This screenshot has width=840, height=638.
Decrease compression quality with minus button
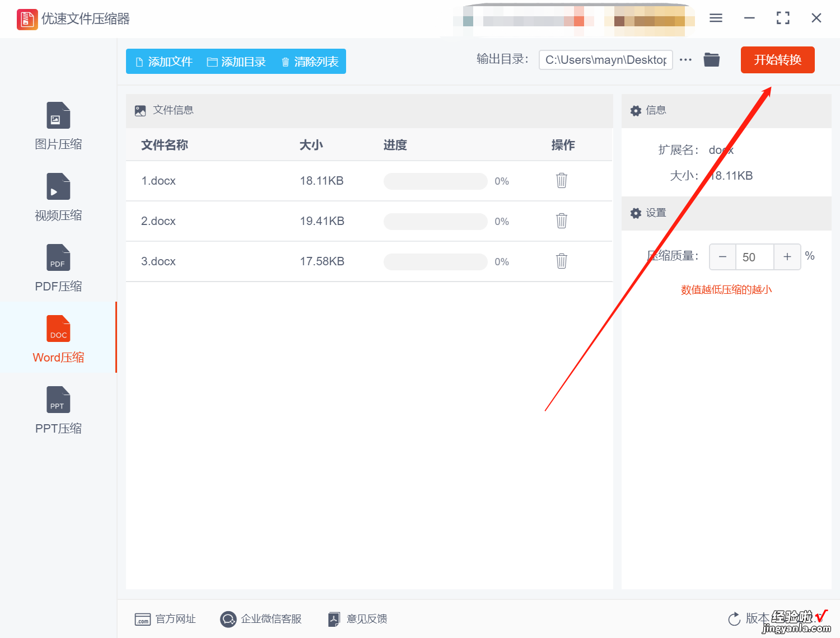coord(722,257)
